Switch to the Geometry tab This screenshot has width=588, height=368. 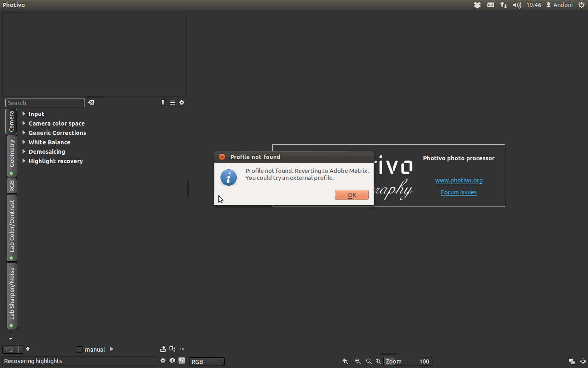tap(11, 156)
